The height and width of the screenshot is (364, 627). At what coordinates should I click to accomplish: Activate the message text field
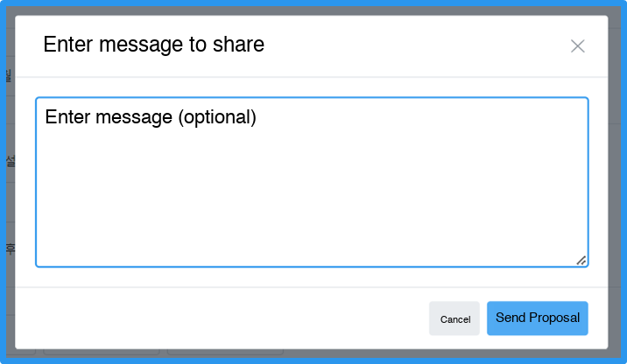tap(312, 182)
